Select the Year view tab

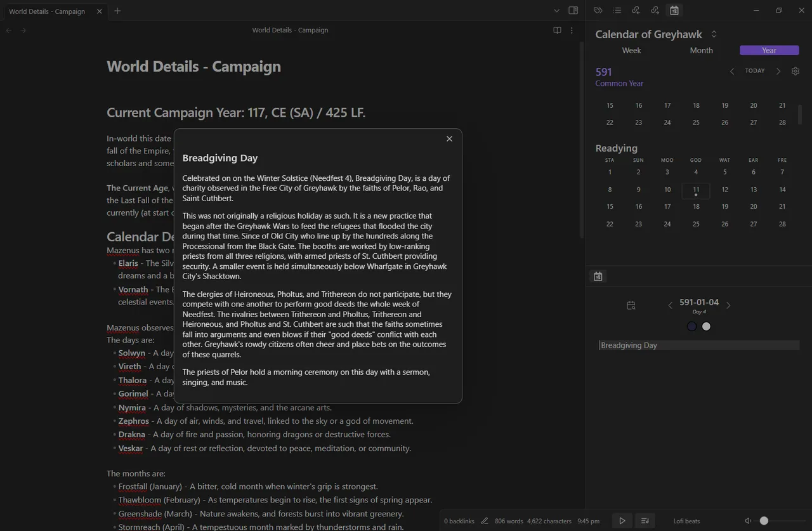[x=769, y=50]
